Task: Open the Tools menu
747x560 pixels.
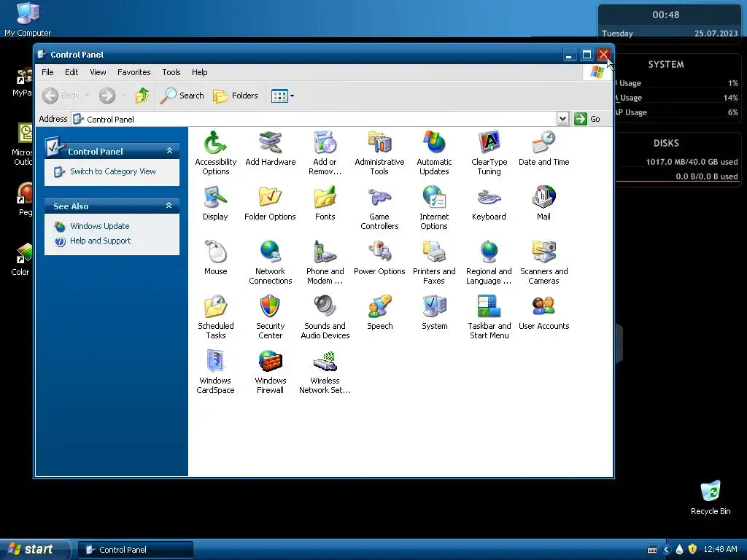Action: (171, 72)
